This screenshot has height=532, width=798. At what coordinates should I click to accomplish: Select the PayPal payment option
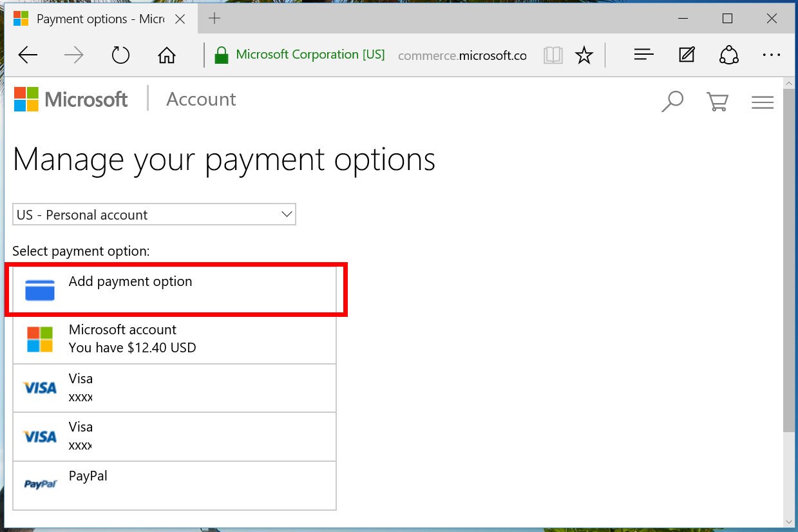pyautogui.click(x=175, y=485)
